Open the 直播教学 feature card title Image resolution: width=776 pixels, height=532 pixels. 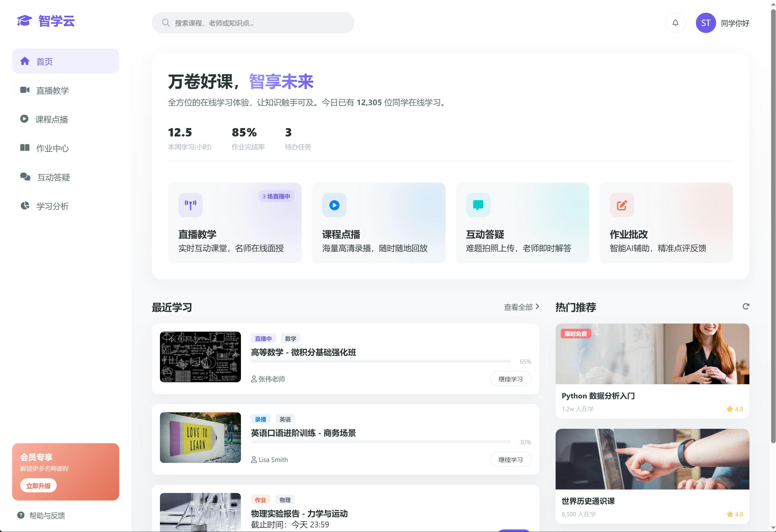197,234
